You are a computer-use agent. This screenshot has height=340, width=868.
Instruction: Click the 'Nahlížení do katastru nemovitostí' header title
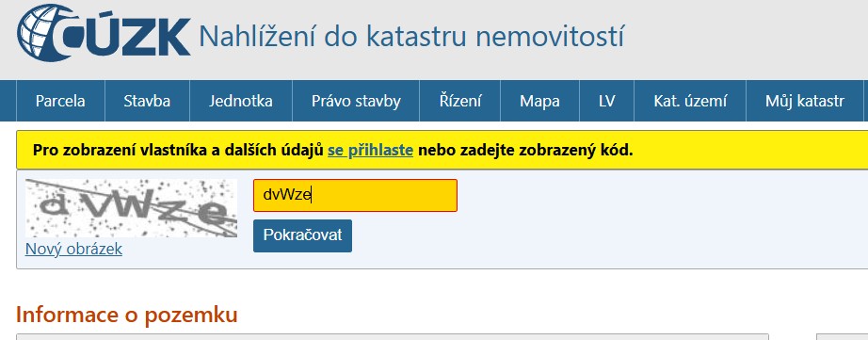411,37
